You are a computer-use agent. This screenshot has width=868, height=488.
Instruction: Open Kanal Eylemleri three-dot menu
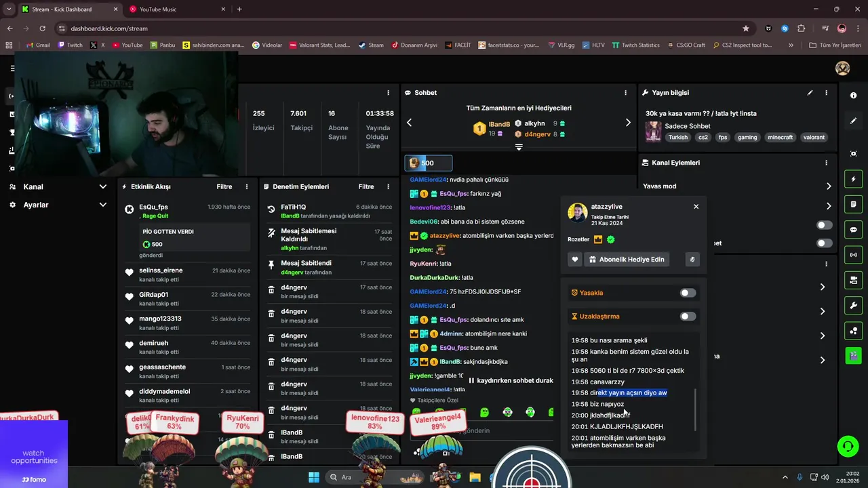pyautogui.click(x=826, y=163)
